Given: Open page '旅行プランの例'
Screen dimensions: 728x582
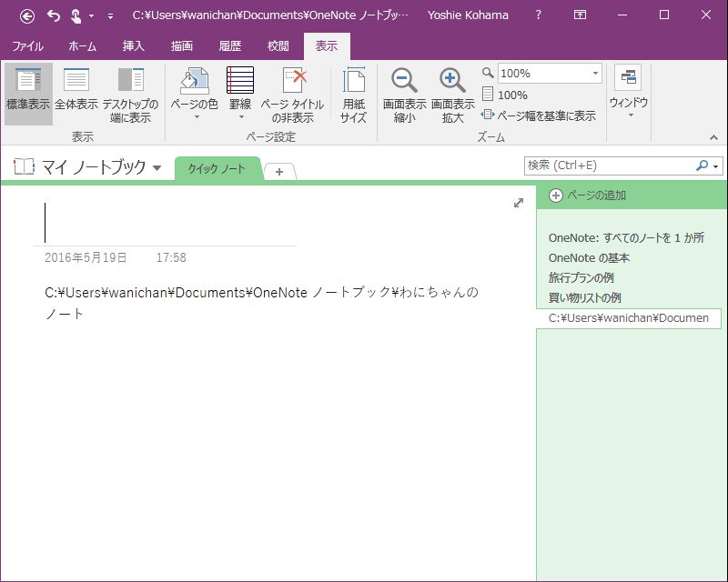Looking at the screenshot, I should 581,278.
